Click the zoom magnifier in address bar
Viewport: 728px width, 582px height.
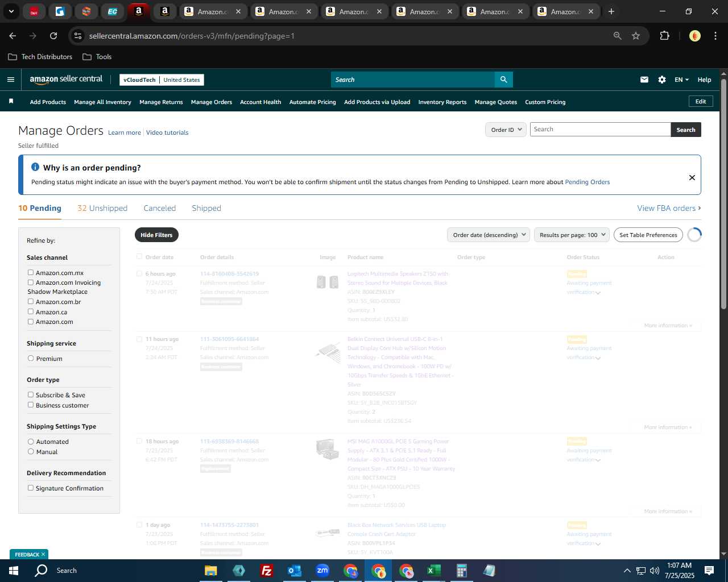coord(618,36)
